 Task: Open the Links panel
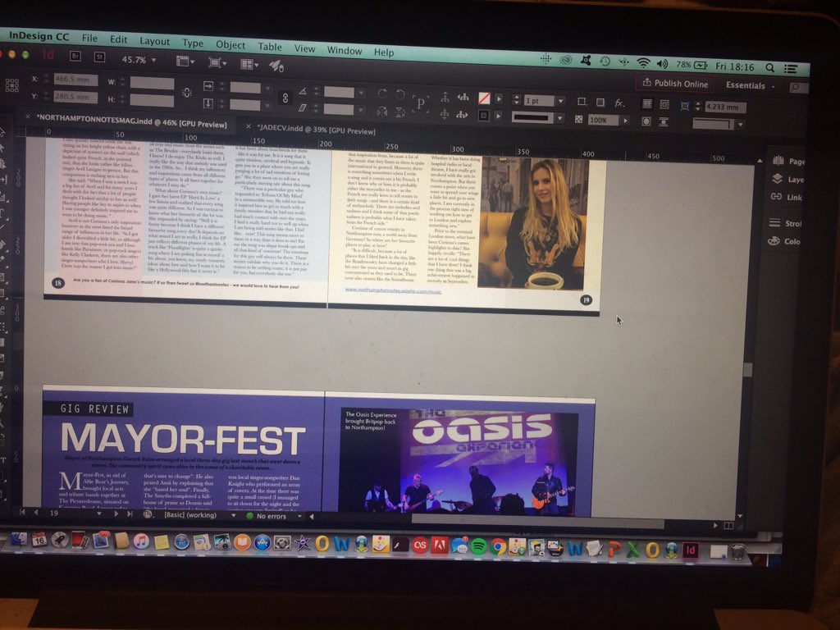pyautogui.click(x=786, y=197)
